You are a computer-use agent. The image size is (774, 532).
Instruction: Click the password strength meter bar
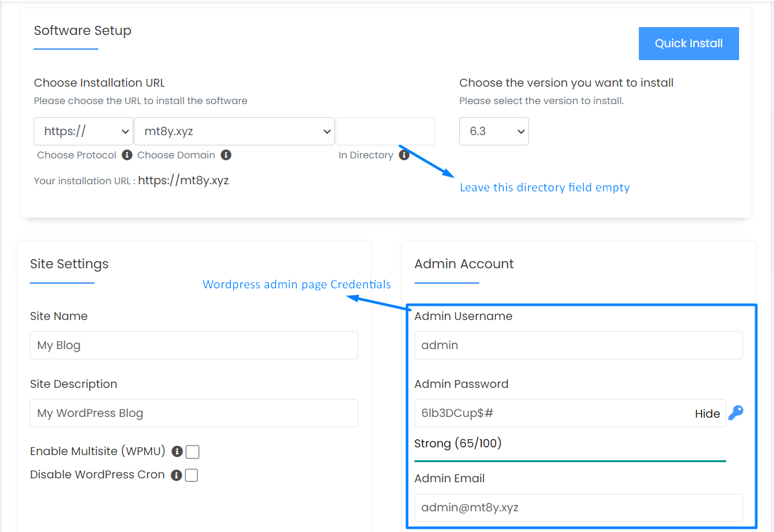coord(570,461)
